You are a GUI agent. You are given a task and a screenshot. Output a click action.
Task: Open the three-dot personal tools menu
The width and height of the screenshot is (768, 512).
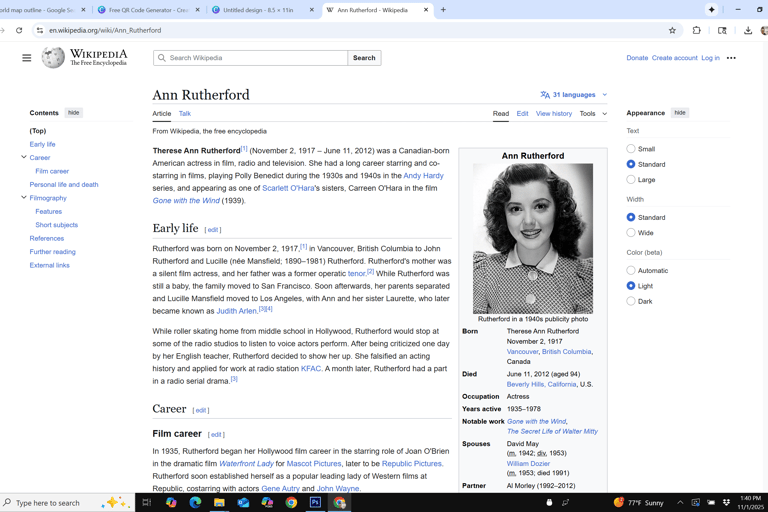[731, 58]
